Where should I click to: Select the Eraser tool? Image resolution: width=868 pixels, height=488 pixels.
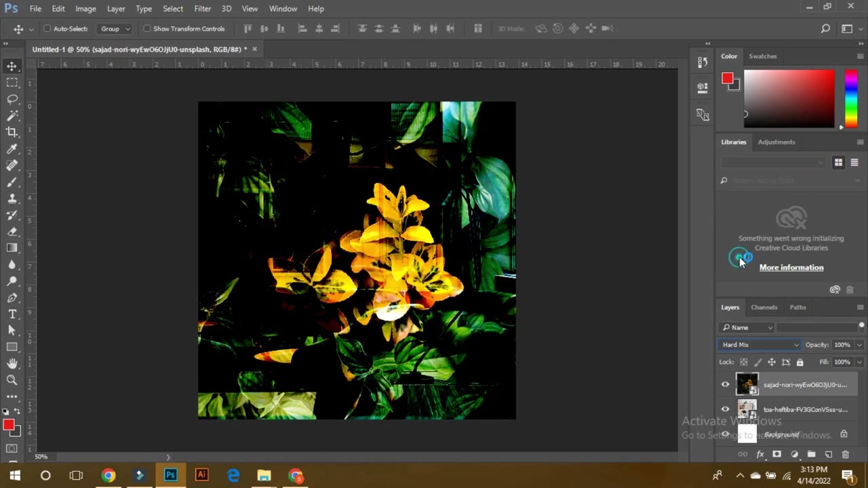click(12, 231)
